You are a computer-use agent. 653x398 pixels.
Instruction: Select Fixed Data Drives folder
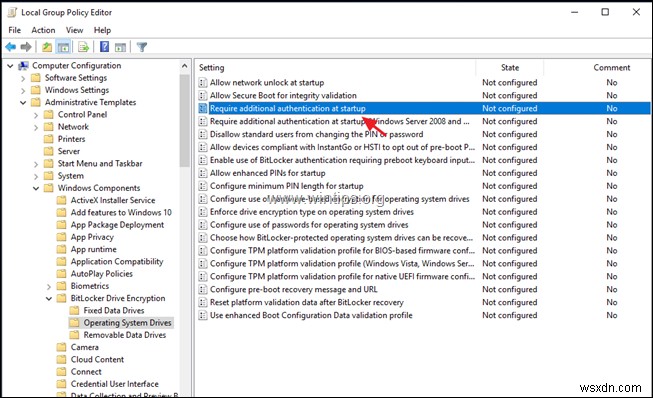point(114,310)
